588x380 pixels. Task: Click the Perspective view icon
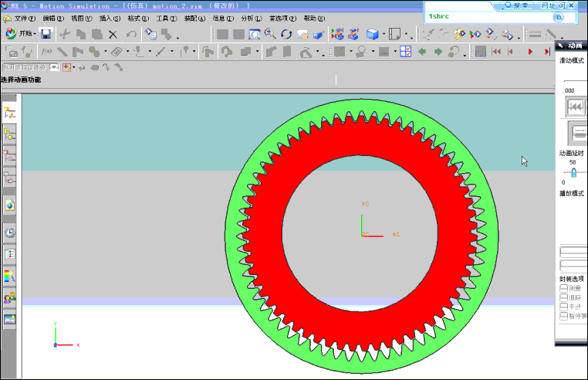point(318,35)
